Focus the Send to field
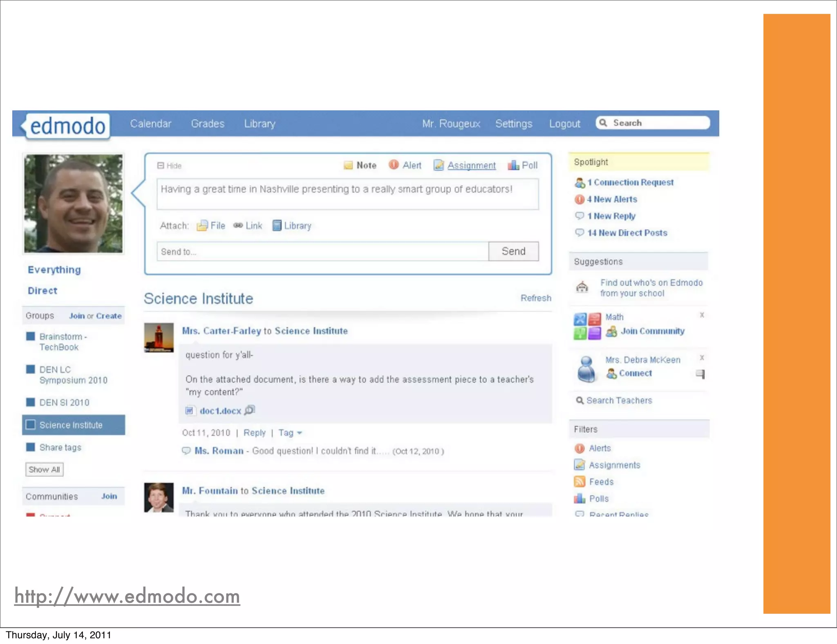This screenshot has width=837, height=644. click(x=323, y=251)
